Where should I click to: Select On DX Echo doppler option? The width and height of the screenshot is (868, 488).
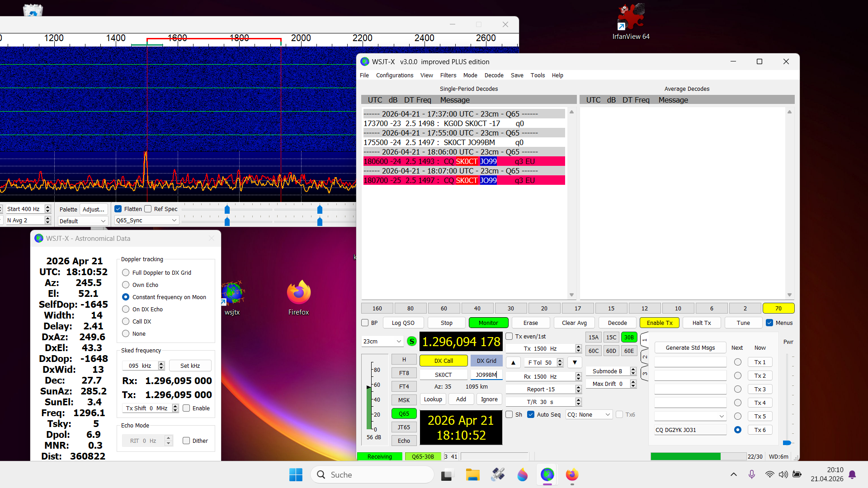point(126,309)
